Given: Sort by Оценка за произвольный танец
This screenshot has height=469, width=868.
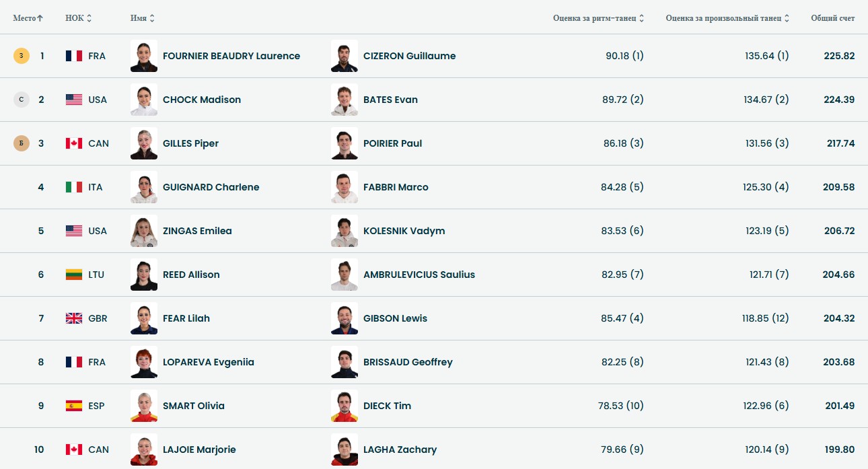Looking at the screenshot, I should tap(727, 18).
